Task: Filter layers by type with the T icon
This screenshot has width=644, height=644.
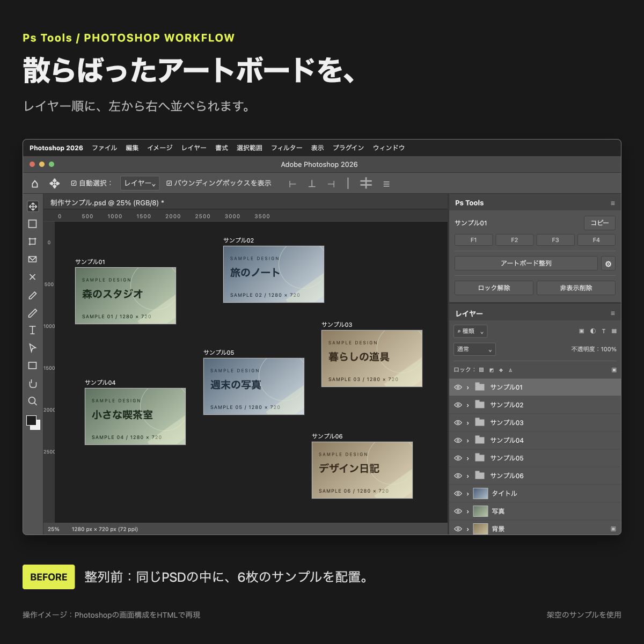Action: (x=603, y=331)
